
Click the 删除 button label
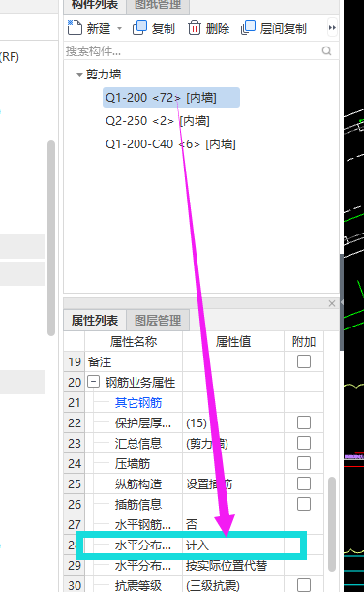[x=218, y=28]
